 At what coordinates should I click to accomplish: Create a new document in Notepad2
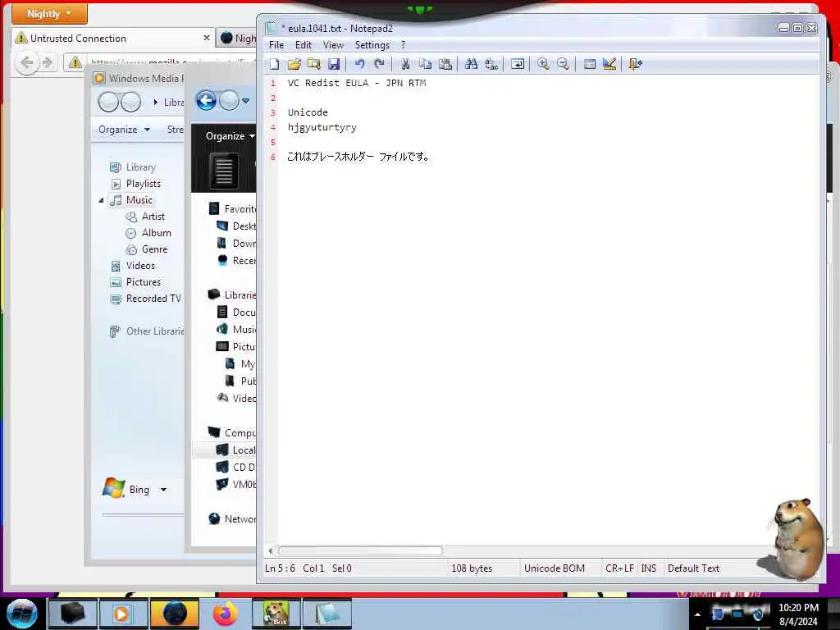coord(275,64)
